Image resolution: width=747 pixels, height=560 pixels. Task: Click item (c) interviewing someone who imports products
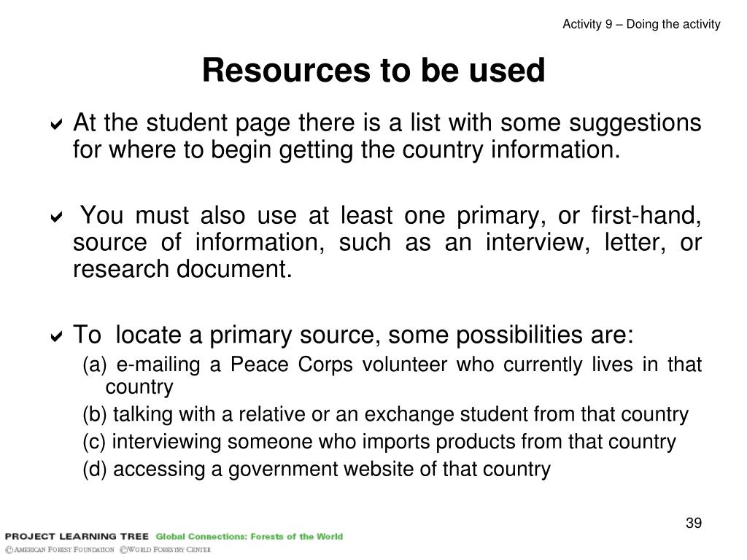379,442
